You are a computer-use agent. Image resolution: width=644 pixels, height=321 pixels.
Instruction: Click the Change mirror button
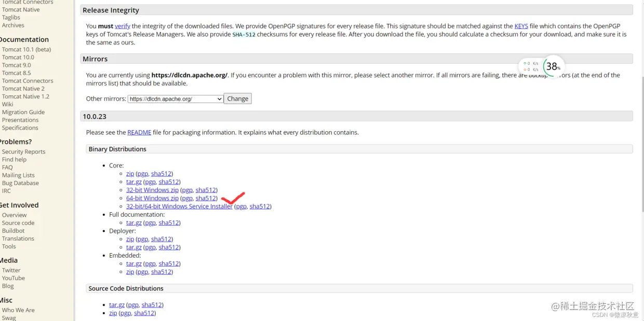click(x=238, y=99)
